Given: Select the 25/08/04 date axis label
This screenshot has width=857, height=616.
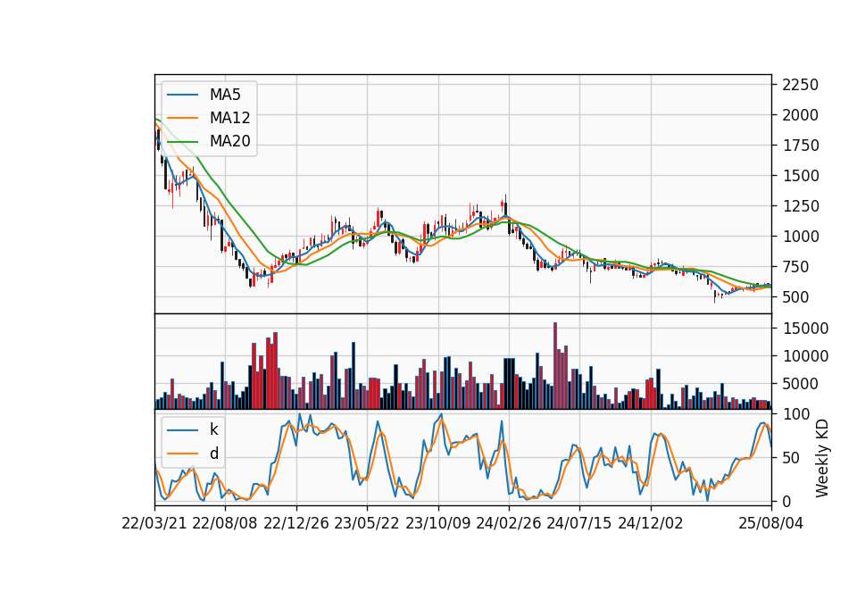Looking at the screenshot, I should tap(770, 523).
